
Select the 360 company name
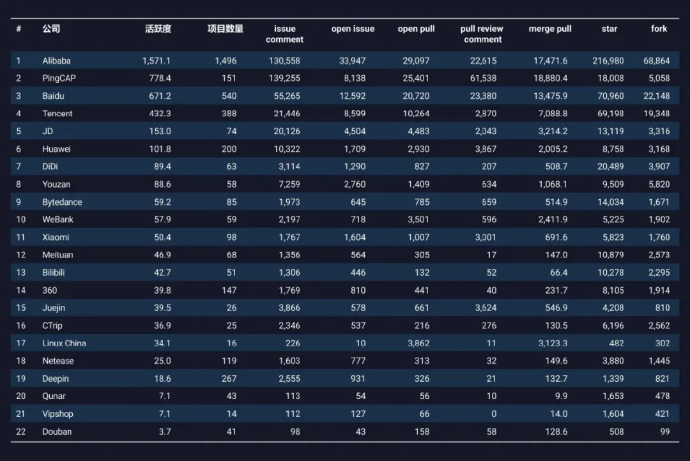pyautogui.click(x=50, y=290)
